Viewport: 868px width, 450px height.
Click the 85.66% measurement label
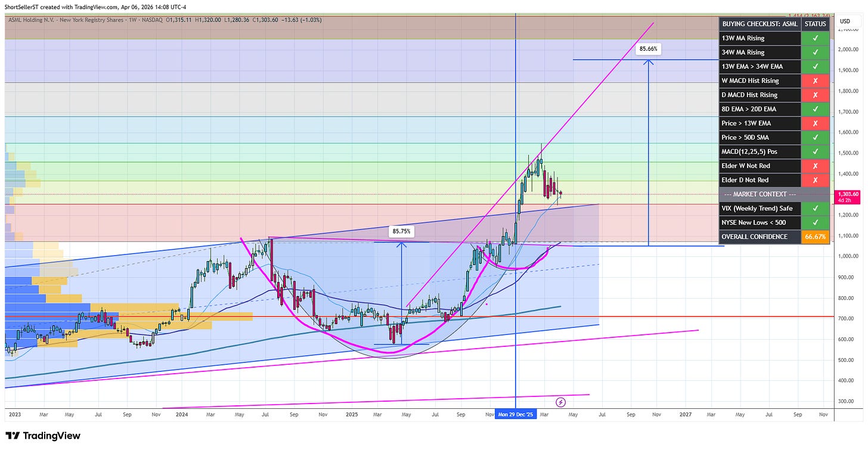click(649, 49)
